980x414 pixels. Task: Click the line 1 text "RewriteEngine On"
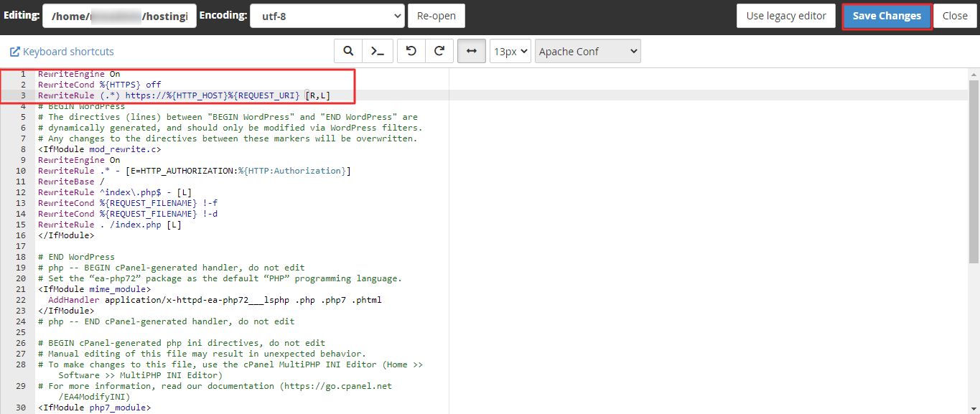point(79,74)
